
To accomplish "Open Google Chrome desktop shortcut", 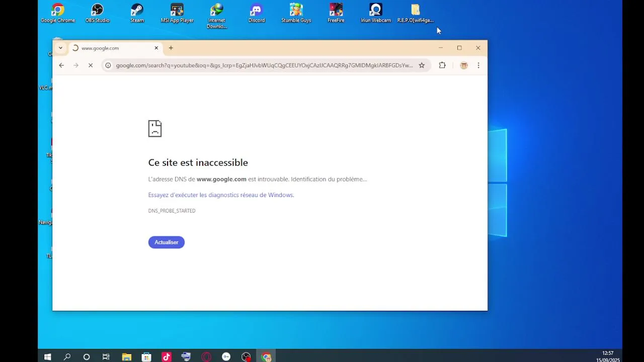I will click(58, 14).
